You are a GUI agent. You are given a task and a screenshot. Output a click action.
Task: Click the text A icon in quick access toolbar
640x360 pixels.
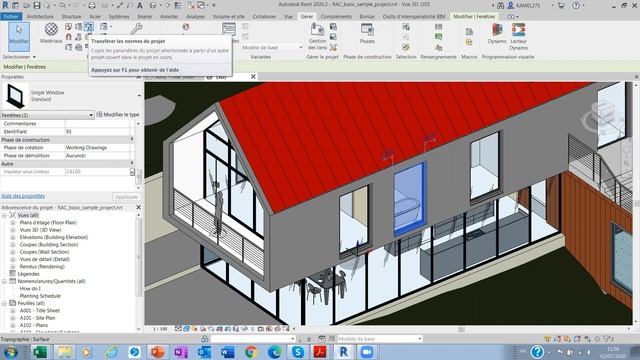[140, 5]
